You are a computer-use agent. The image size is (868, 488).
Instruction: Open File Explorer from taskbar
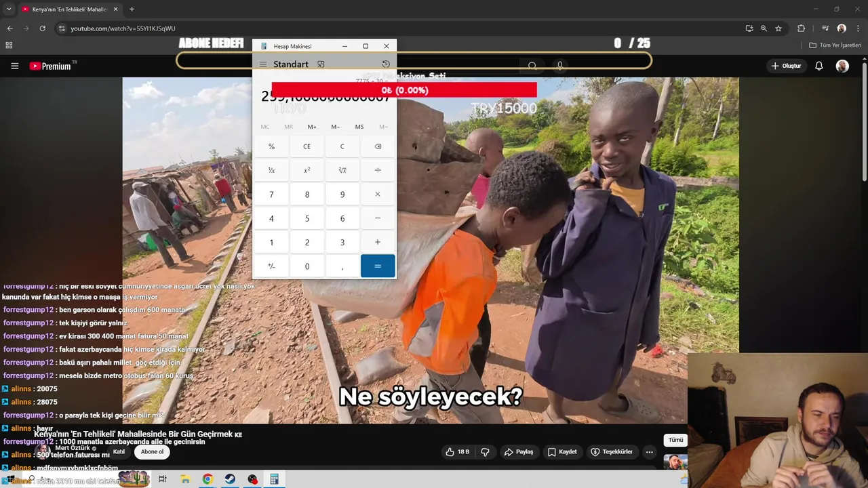coord(185,479)
